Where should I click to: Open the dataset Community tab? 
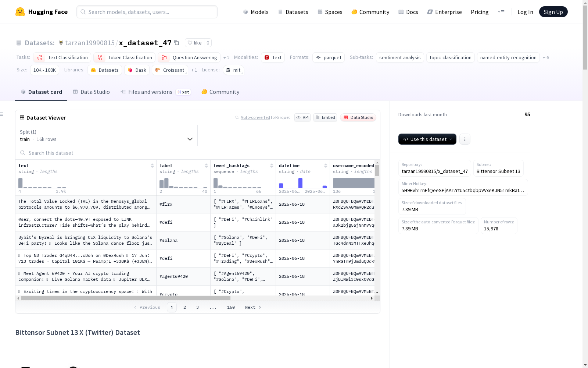[x=220, y=92]
